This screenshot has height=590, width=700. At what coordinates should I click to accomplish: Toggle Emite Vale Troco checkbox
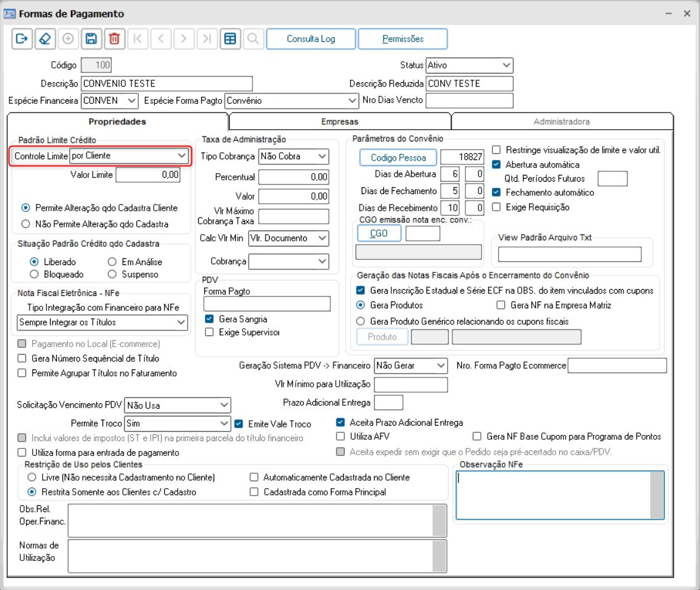(x=238, y=424)
